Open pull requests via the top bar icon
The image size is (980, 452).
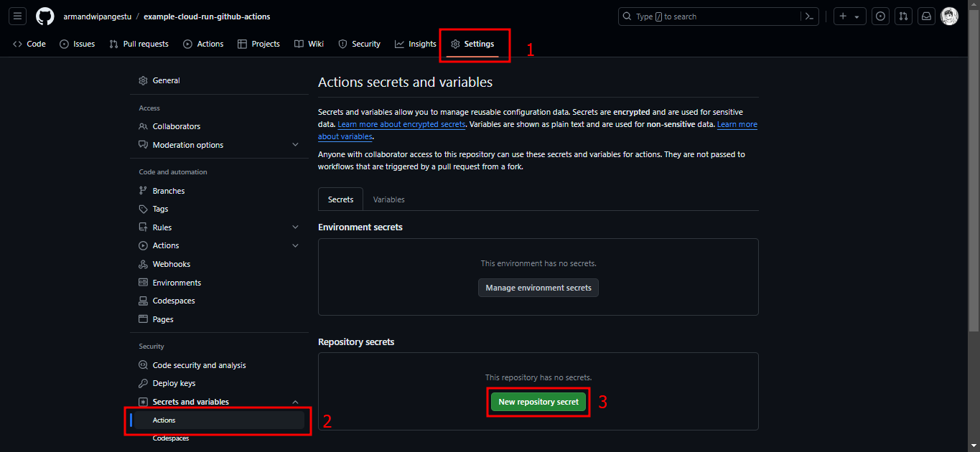point(903,16)
